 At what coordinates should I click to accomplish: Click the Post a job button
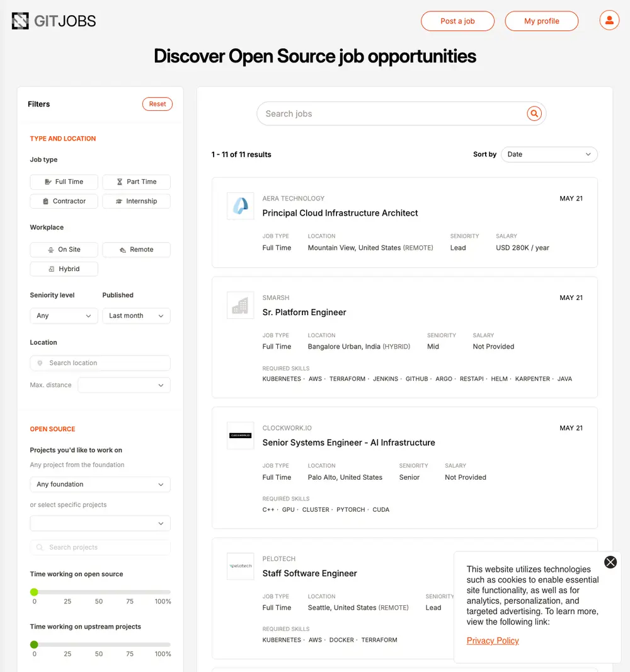point(457,21)
